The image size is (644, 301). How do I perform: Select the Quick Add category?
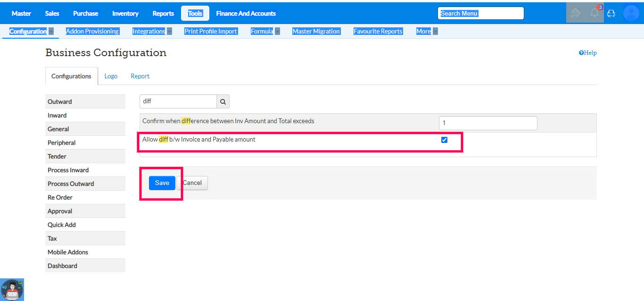tap(85, 225)
